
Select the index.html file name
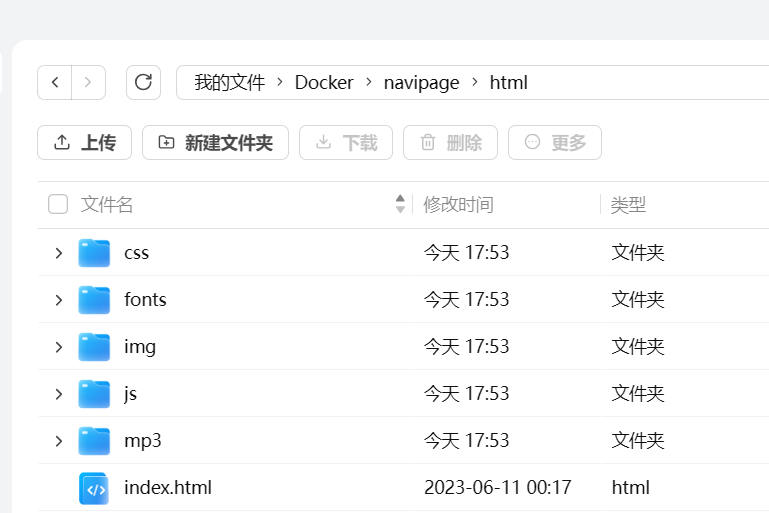pos(168,488)
